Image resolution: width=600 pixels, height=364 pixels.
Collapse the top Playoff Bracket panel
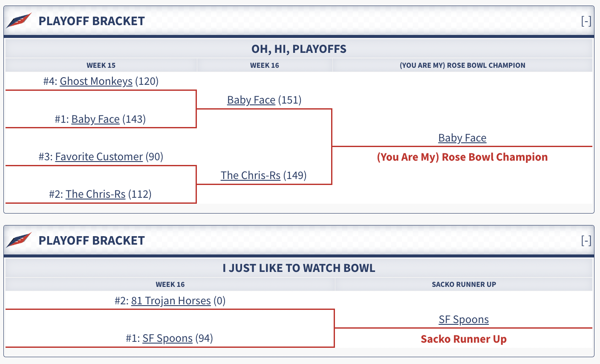click(x=586, y=21)
